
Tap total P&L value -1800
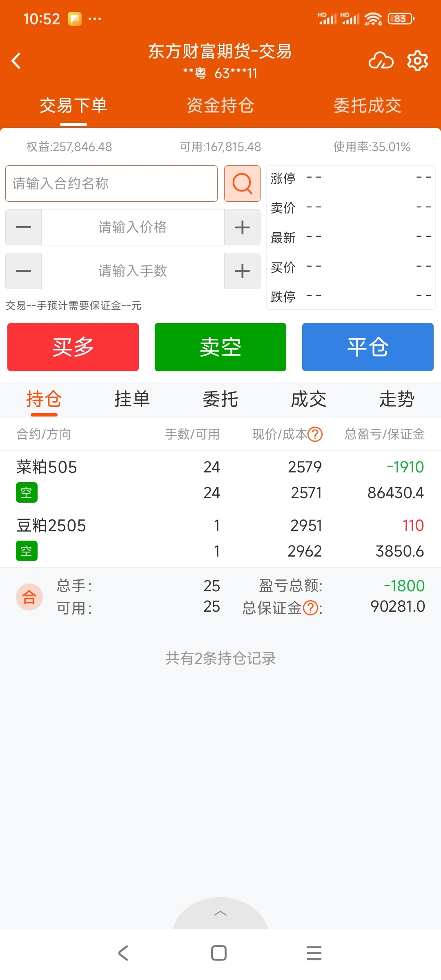tap(404, 586)
